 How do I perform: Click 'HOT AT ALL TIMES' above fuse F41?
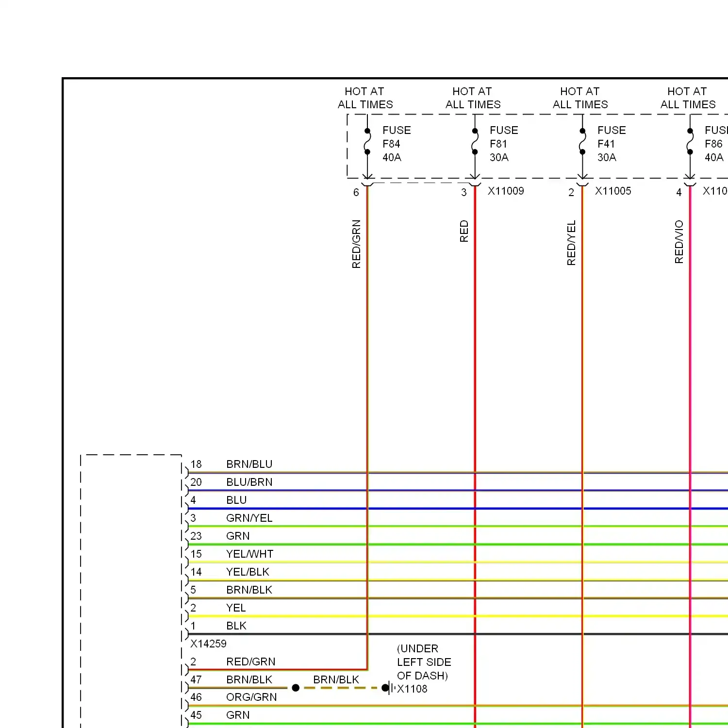point(580,98)
